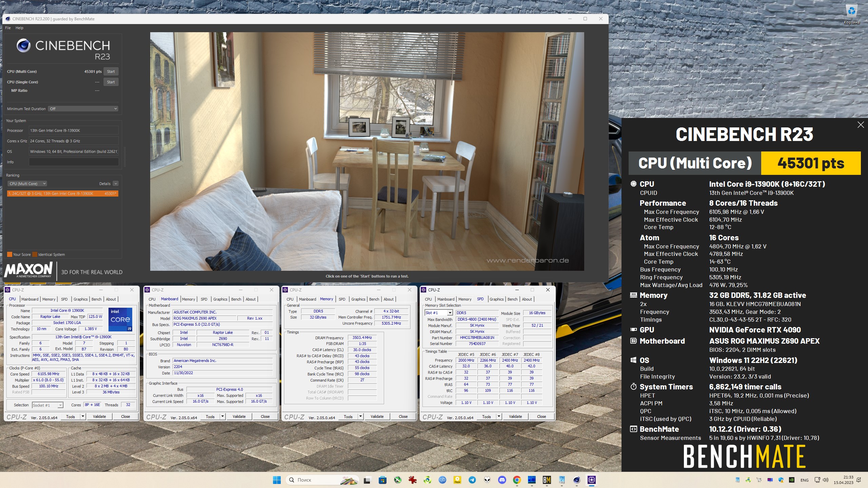Open notifications bell in system tray
Image resolution: width=868 pixels, height=488 pixels.
(859, 480)
